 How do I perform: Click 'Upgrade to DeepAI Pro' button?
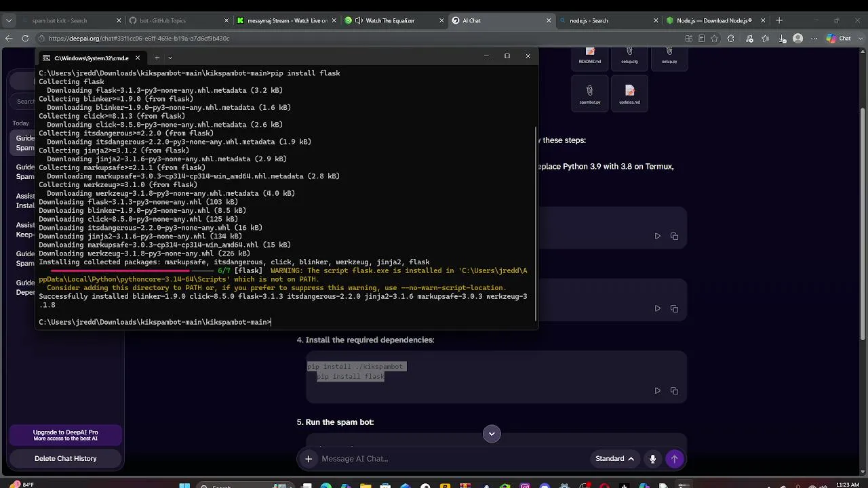point(66,435)
